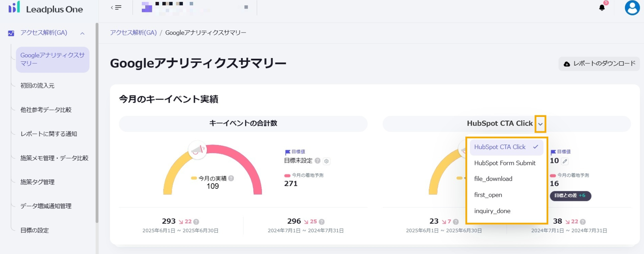The image size is (644, 254).
Task: Go to 目標の設定 in the sidebar
Action: point(35,230)
